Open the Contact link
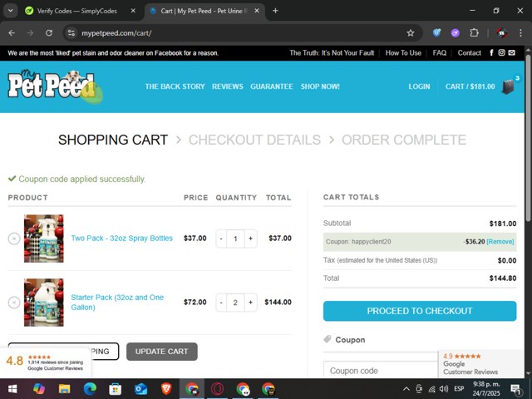Screen dimensions: 532x399 point(469,53)
